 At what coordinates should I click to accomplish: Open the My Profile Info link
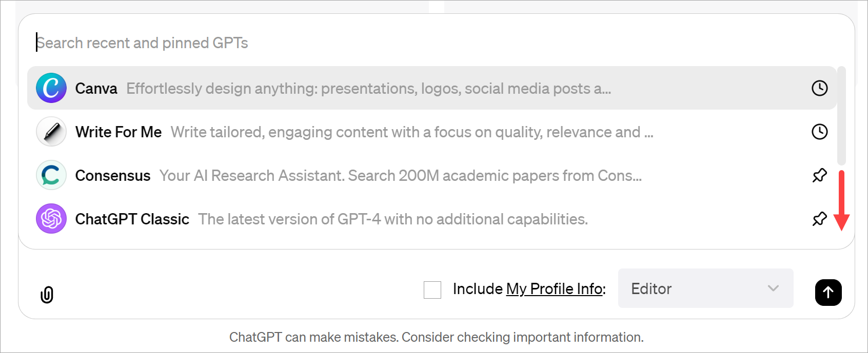click(553, 289)
